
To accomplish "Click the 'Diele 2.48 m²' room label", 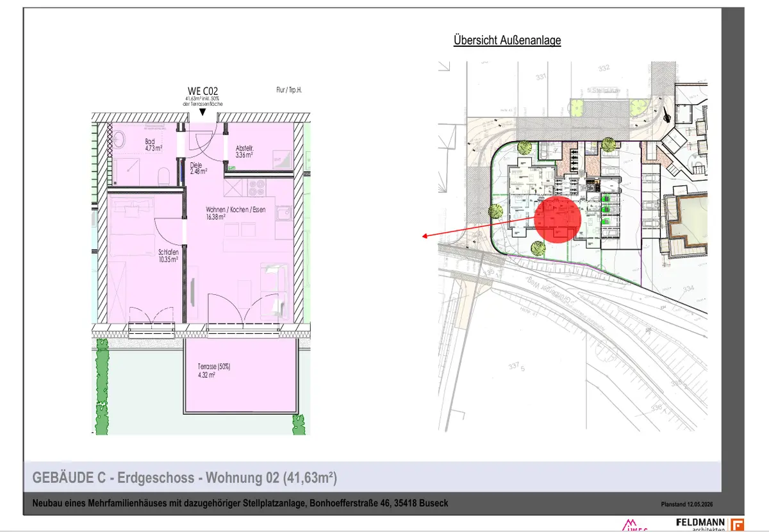I will (x=199, y=168).
